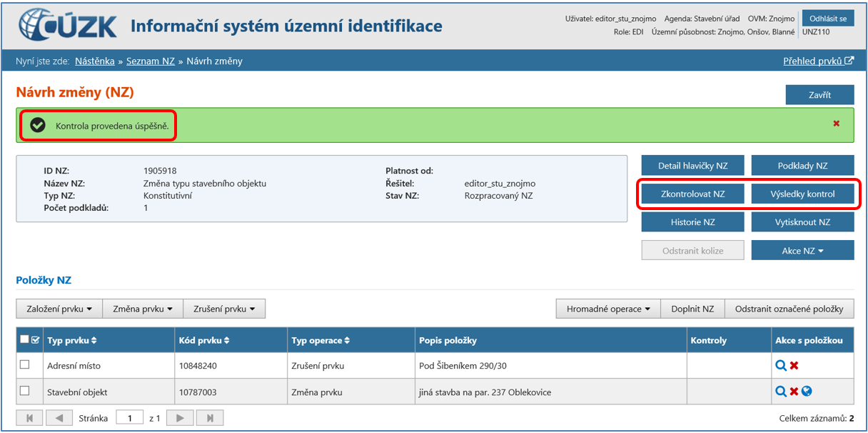Sort table by Typ prvku column
Image resolution: width=868 pixels, height=433 pixels.
point(72,341)
